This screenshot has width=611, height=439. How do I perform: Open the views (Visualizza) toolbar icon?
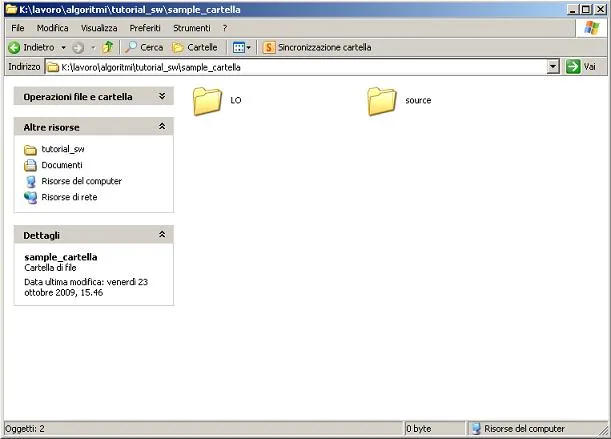(238, 48)
